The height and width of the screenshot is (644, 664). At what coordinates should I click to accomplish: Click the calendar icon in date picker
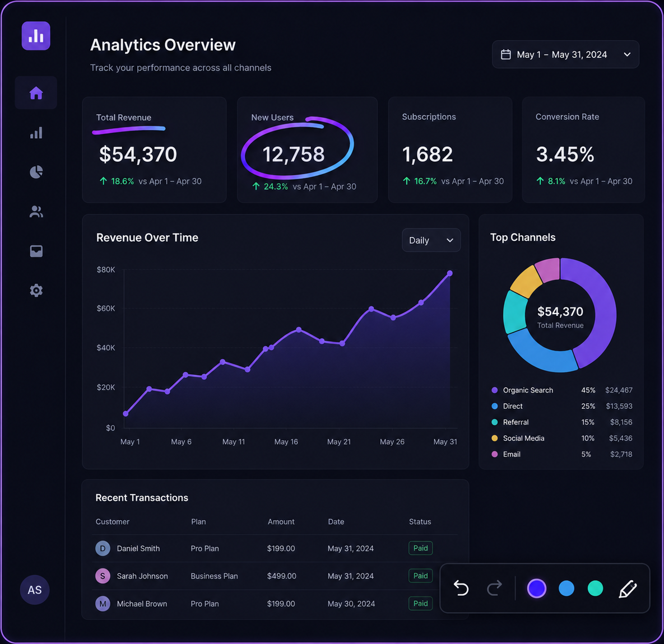tap(505, 54)
